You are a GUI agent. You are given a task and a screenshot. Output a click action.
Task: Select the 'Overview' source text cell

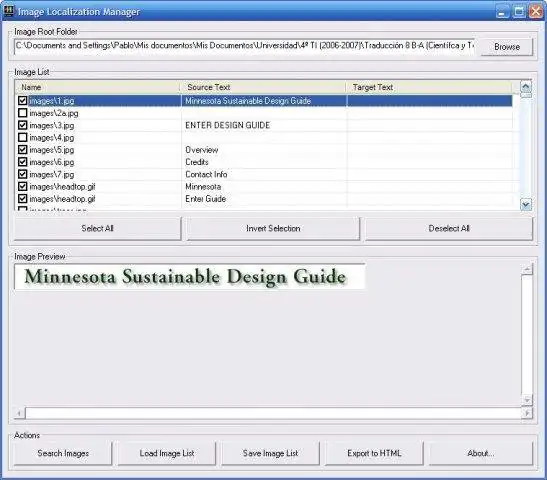coord(202,150)
